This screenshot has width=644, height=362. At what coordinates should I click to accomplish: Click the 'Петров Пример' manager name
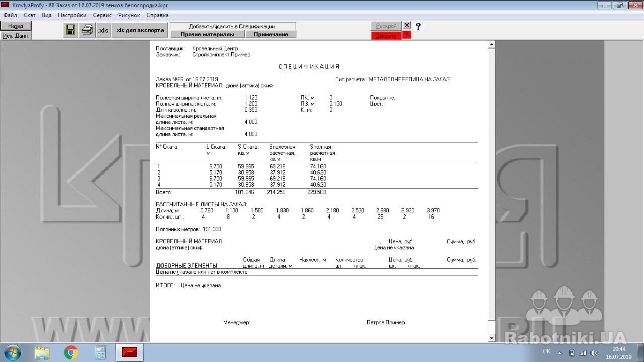click(386, 322)
